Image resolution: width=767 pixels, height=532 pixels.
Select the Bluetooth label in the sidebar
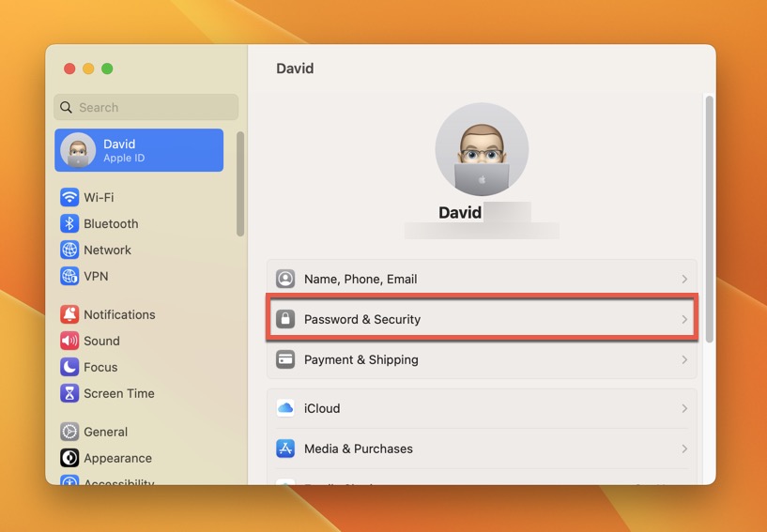click(x=111, y=223)
